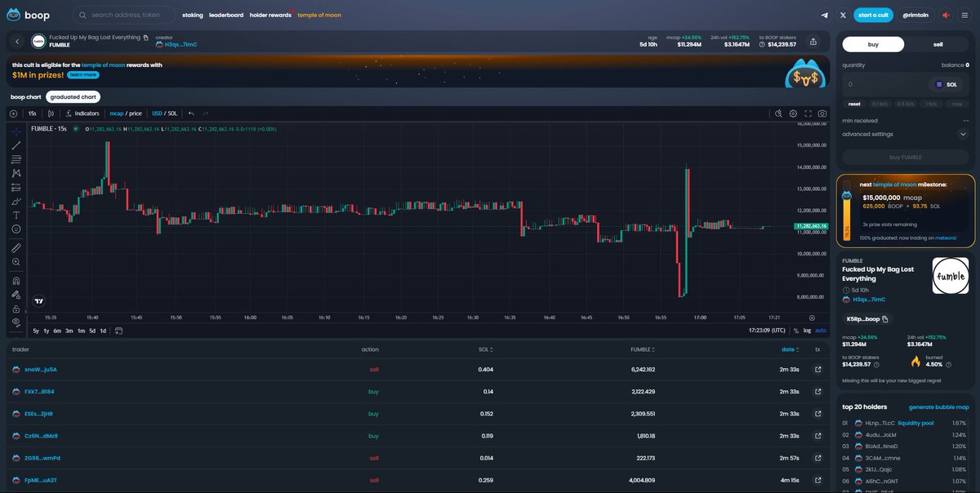Open temple of moon page

pos(319,15)
